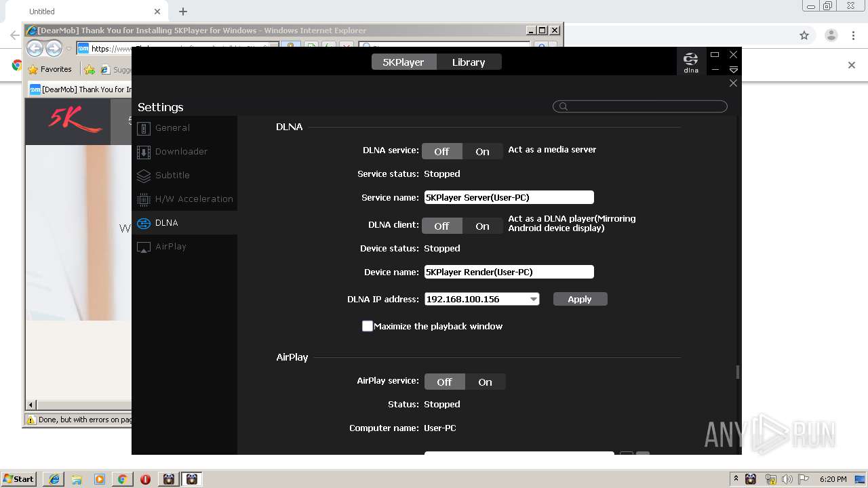Screen dimensions: 868x488
Task: Click Add to Favorites bar icon
Action: (x=90, y=69)
